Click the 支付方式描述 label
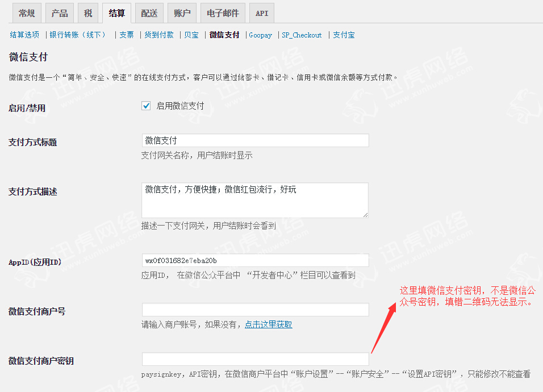This screenshot has height=392, width=543. click(32, 191)
